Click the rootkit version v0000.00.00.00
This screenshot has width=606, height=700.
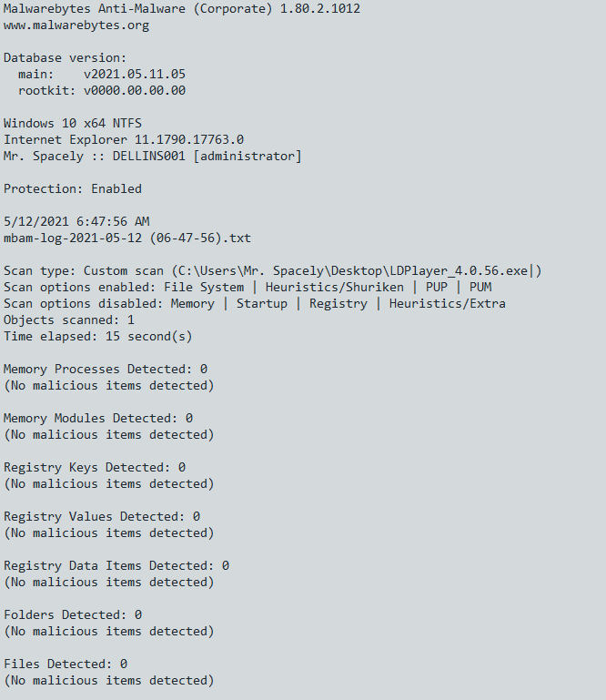[x=135, y=91]
